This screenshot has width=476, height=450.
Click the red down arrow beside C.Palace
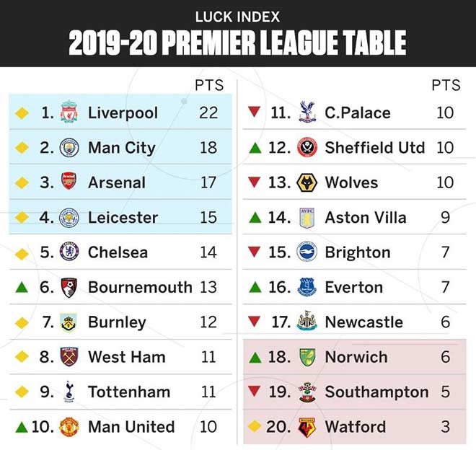[x=254, y=112]
